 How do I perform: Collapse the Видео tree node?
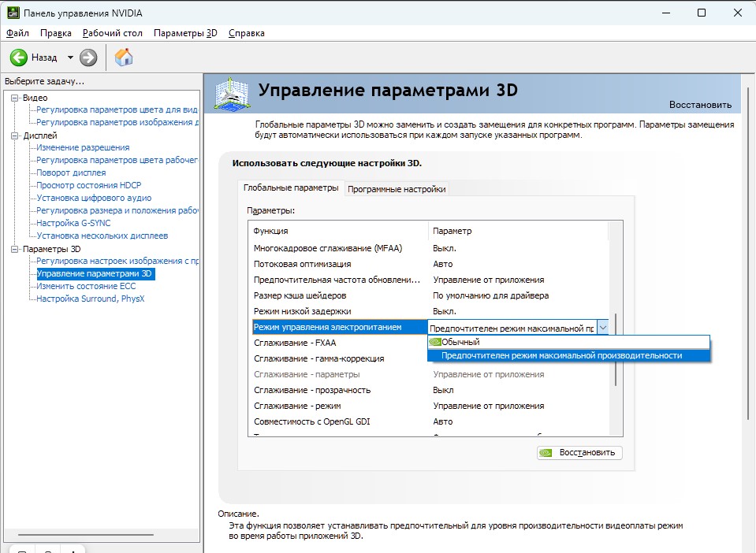[14, 98]
